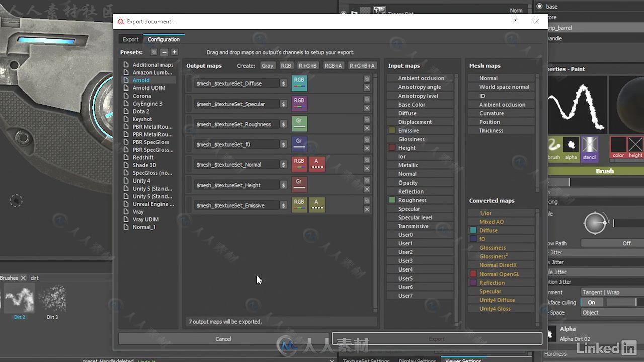This screenshot has width=644, height=362.
Task: Create an R+G+B+A output map
Action: (x=362, y=66)
